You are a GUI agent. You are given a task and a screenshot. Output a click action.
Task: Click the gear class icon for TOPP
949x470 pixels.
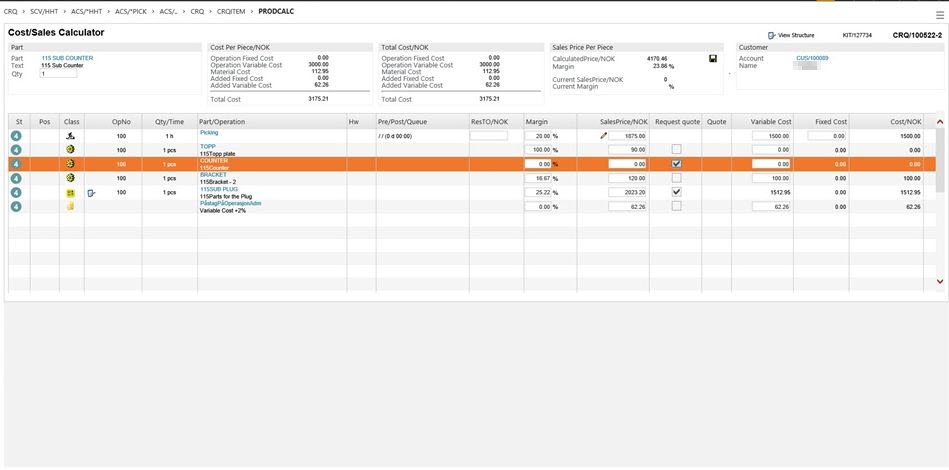[70, 149]
